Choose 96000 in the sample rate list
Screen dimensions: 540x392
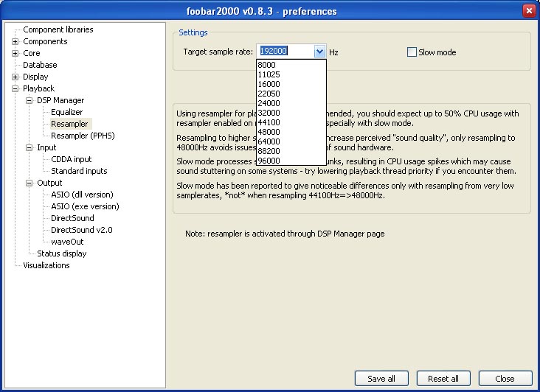pyautogui.click(x=291, y=161)
